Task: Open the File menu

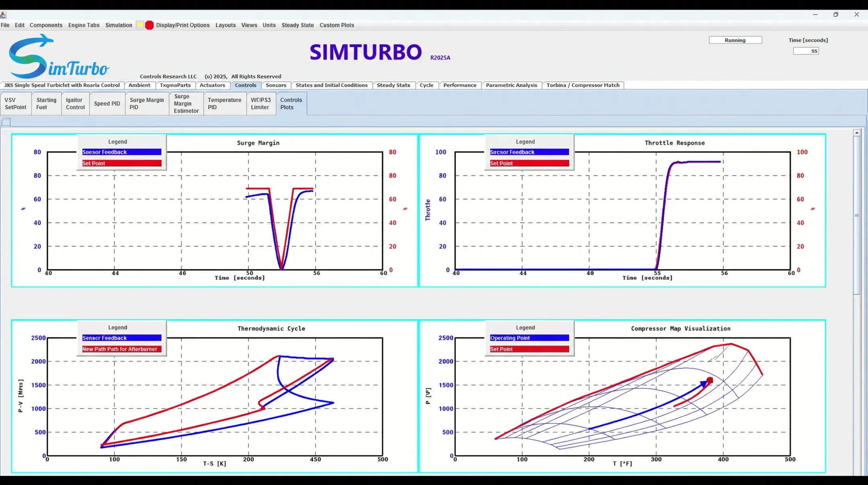Action: point(5,25)
